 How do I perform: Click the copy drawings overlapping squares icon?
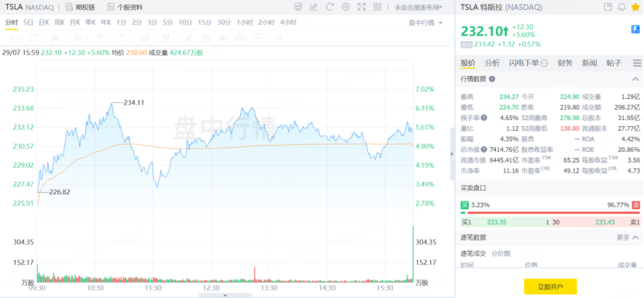click(x=257, y=38)
